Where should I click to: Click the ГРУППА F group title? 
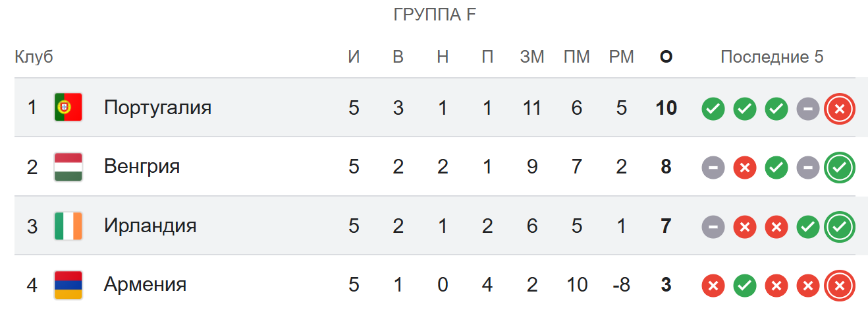(434, 15)
